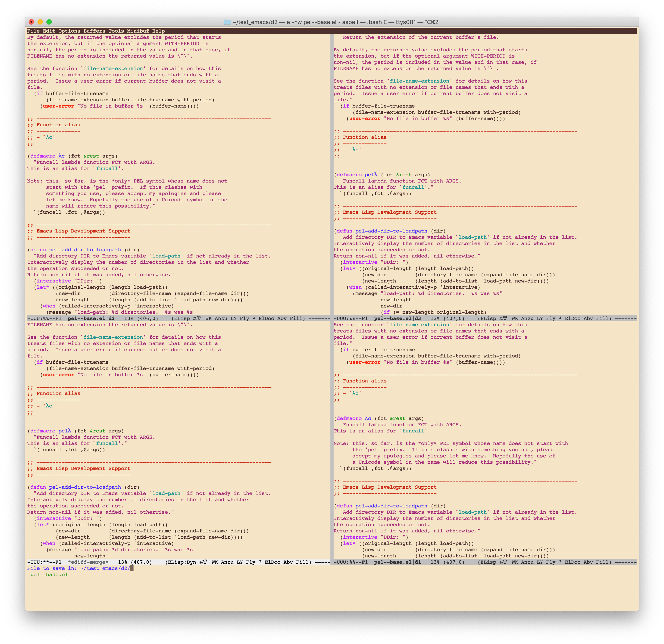
Task: Click buffer name pel--base.el|d1 in mode line
Action: coord(397,562)
